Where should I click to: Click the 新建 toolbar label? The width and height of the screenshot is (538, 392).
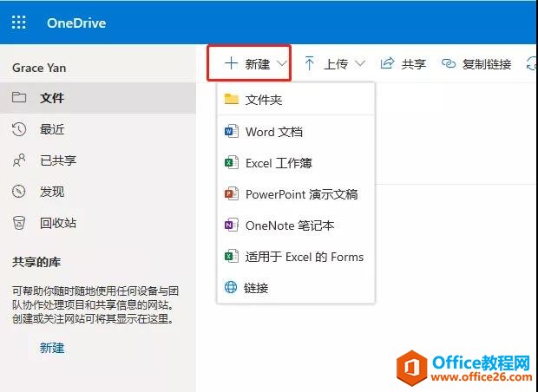(258, 64)
